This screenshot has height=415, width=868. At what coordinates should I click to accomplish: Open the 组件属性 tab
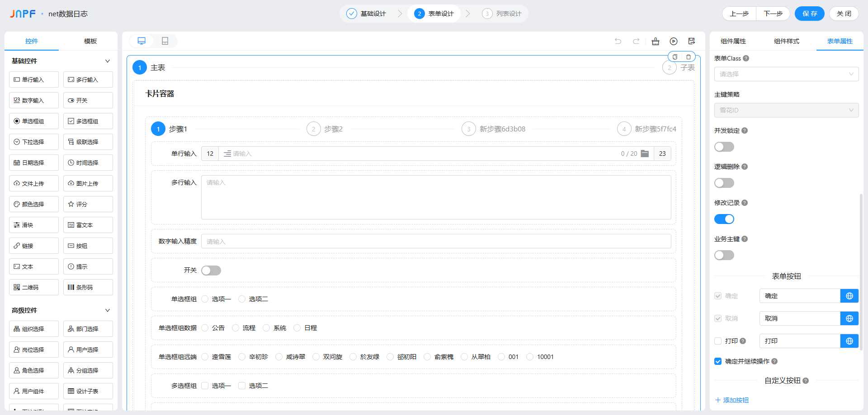[733, 41]
